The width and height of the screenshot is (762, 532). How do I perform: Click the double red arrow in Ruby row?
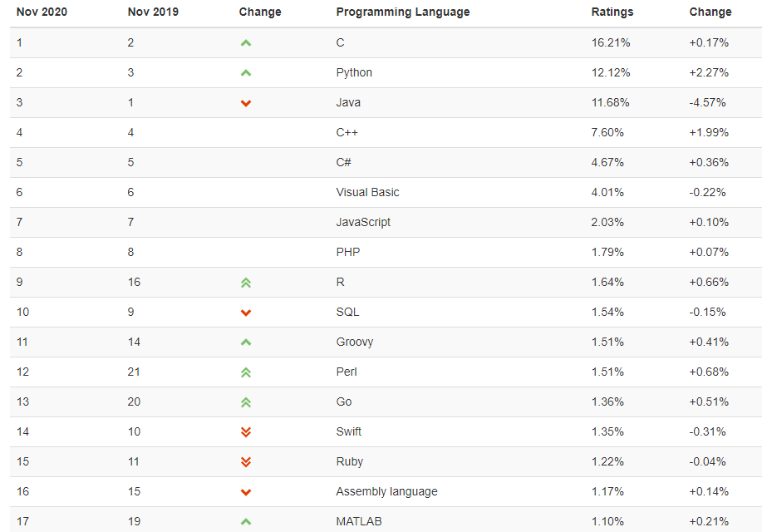(246, 462)
